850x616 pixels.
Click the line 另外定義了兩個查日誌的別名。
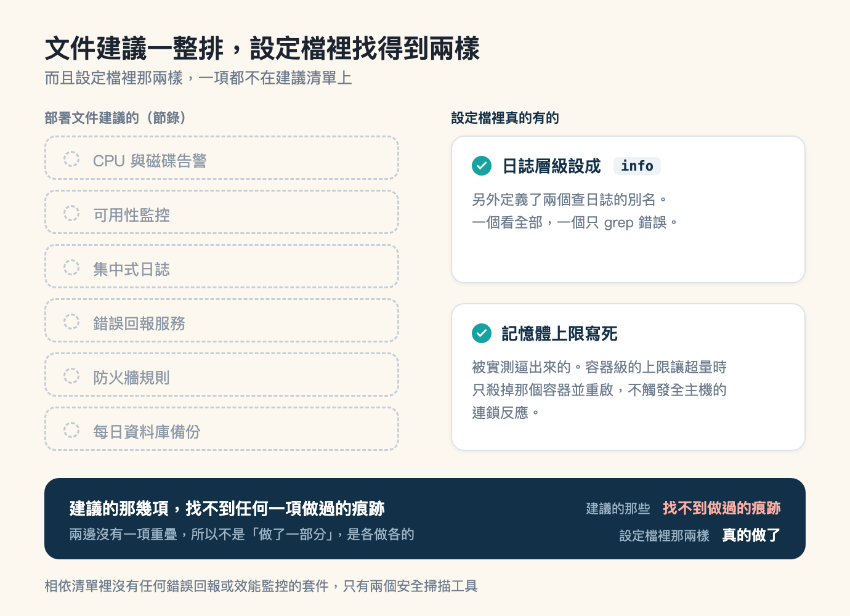(570, 200)
